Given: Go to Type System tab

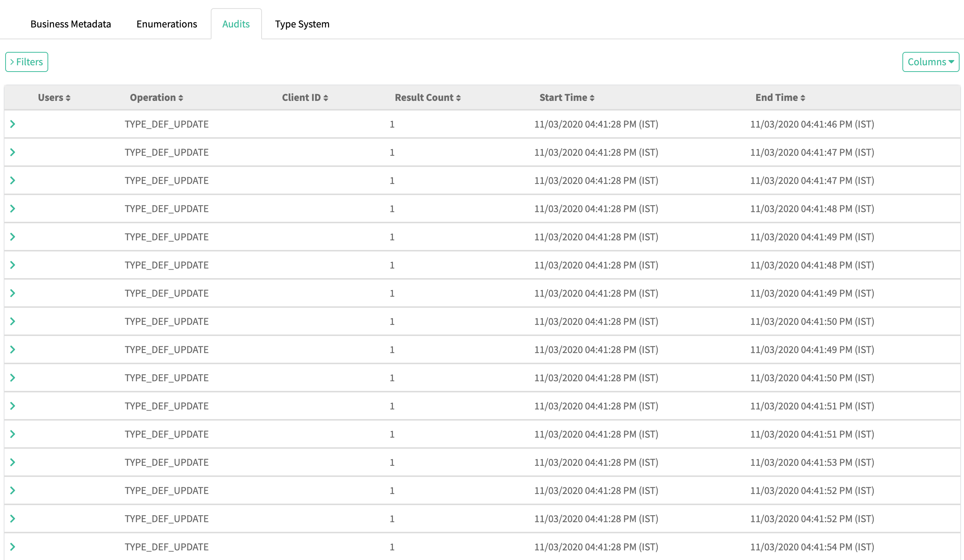Looking at the screenshot, I should click(302, 24).
